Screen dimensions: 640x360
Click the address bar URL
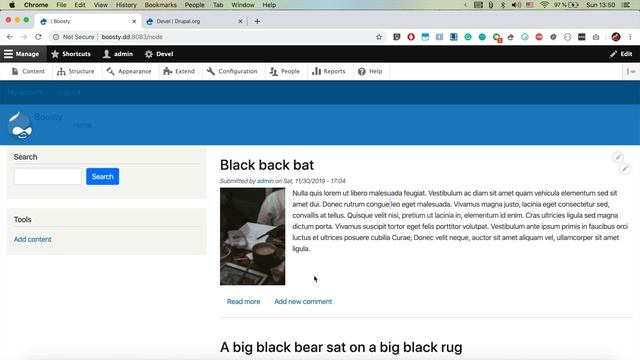[x=132, y=37]
